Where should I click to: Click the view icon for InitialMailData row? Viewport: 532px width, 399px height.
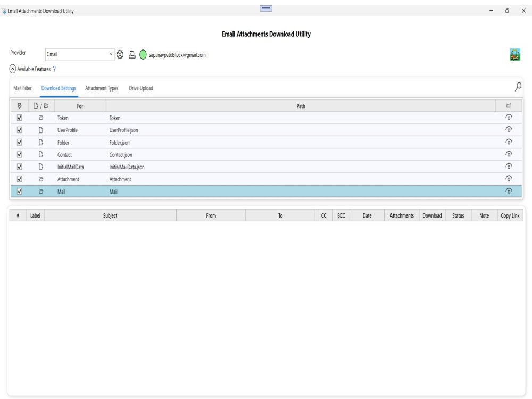coord(509,166)
